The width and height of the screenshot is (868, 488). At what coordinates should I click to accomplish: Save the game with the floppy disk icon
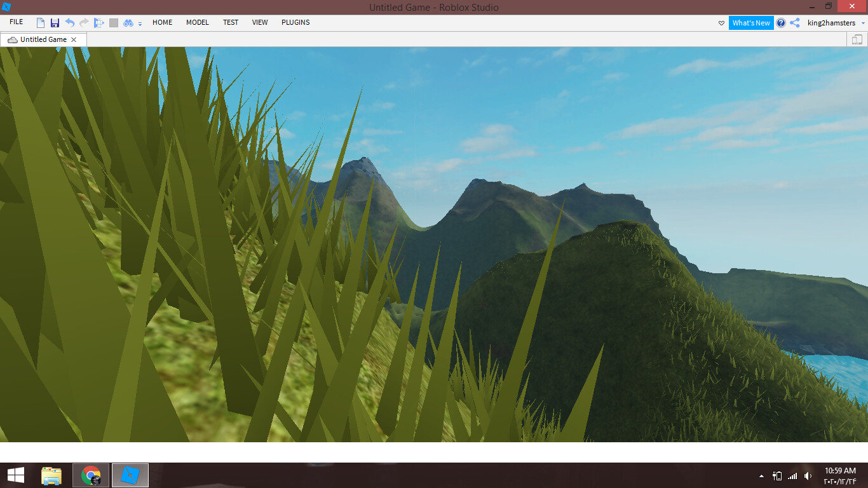tap(55, 23)
